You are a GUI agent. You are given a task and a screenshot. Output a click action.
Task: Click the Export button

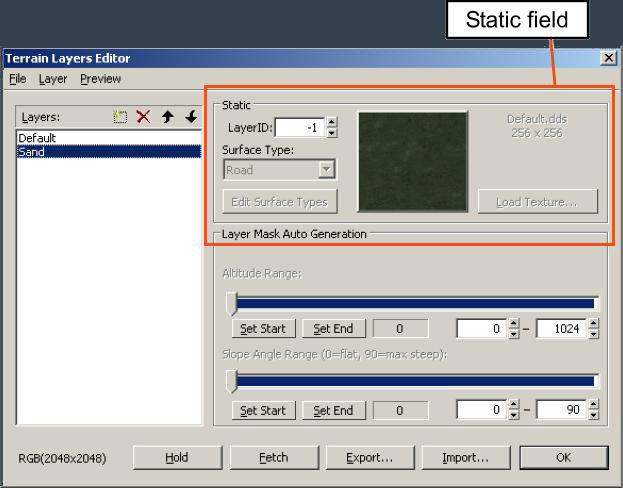click(370, 457)
